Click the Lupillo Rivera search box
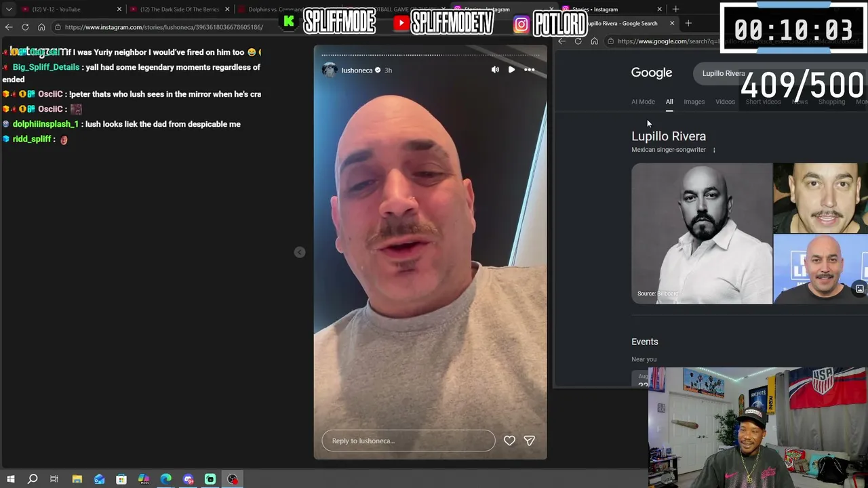This screenshot has width=868, height=488. click(780, 73)
